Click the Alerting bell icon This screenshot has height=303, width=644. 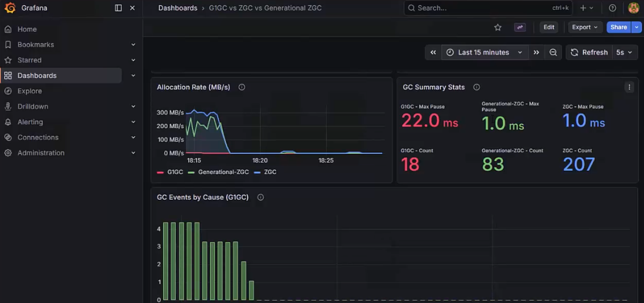[8, 122]
